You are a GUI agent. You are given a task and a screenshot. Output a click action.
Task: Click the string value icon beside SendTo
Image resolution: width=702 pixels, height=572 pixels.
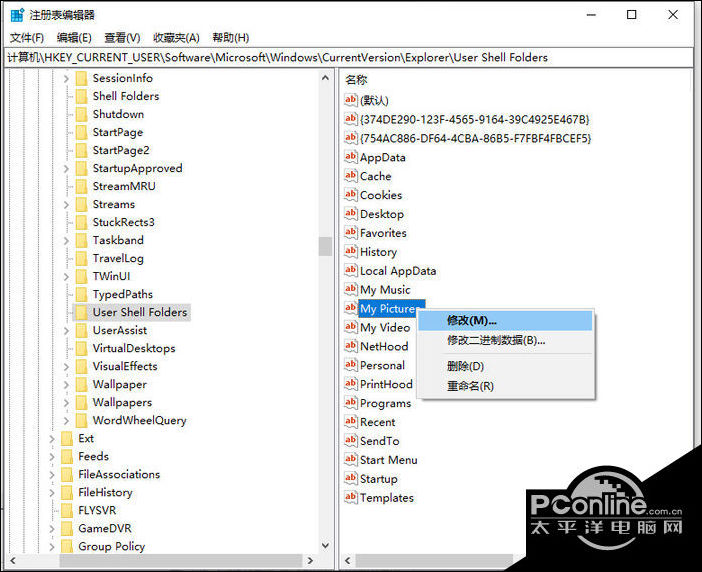[351, 441]
